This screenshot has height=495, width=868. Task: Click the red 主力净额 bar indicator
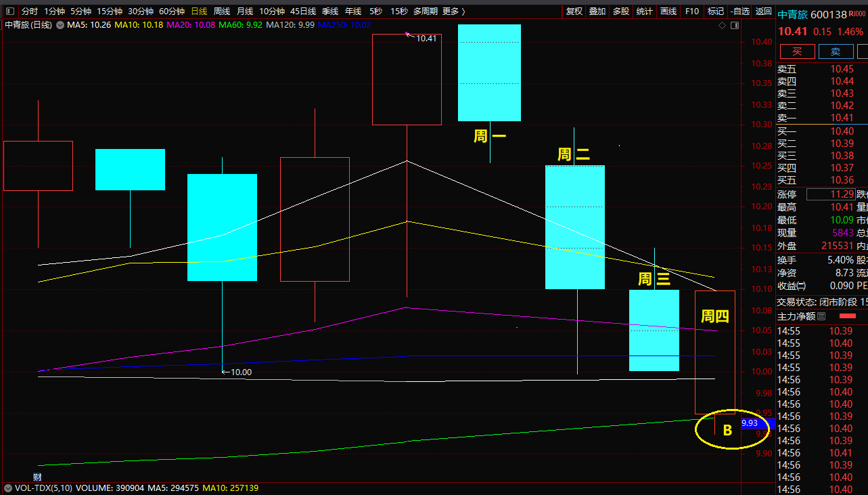coord(847,316)
